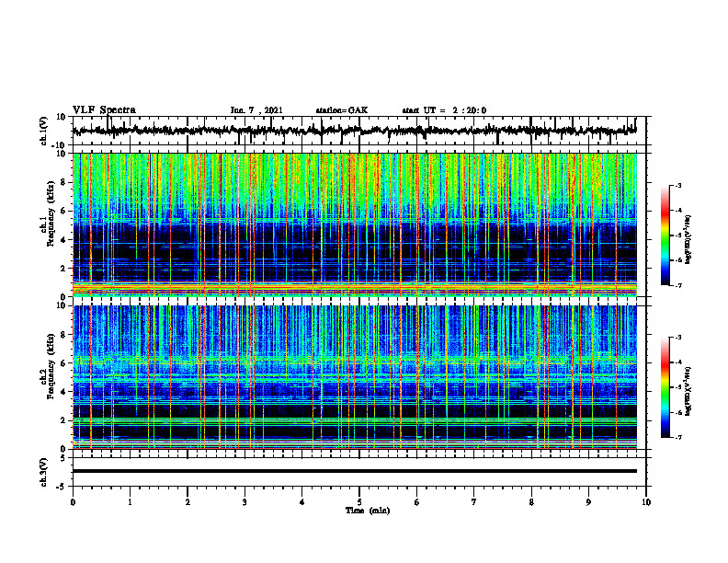Click the "4" tick on the Time axis
The width and height of the screenshot is (728, 563).
tap(302, 502)
